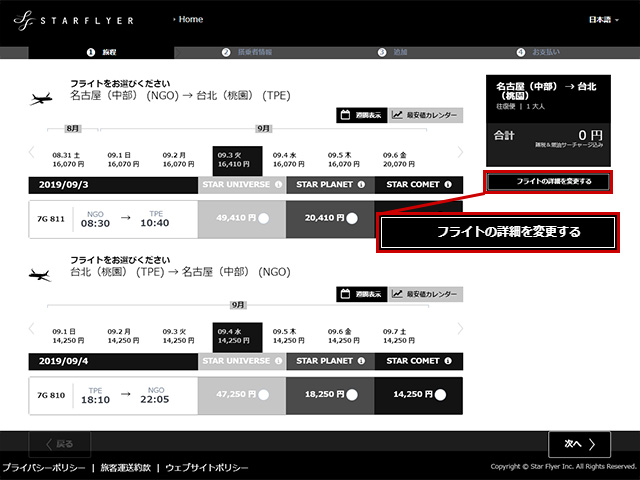Show next week's outbound dates with right arrow

(460, 152)
